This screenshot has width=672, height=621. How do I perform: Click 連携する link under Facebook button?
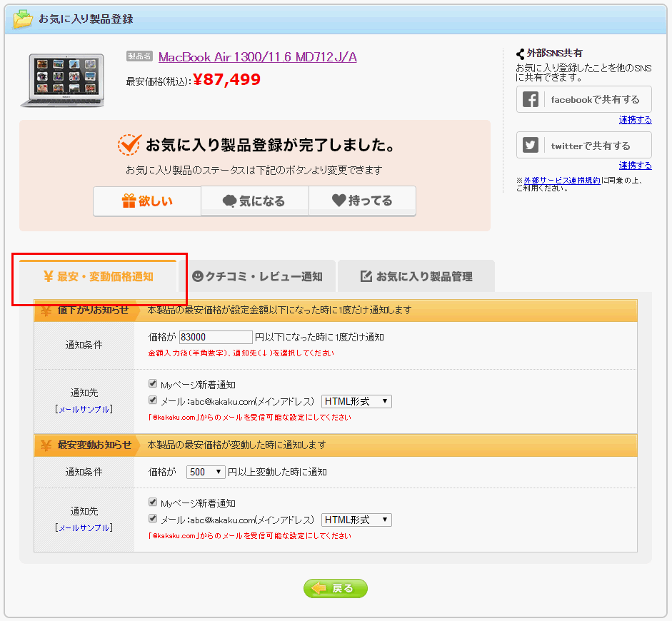click(x=635, y=120)
